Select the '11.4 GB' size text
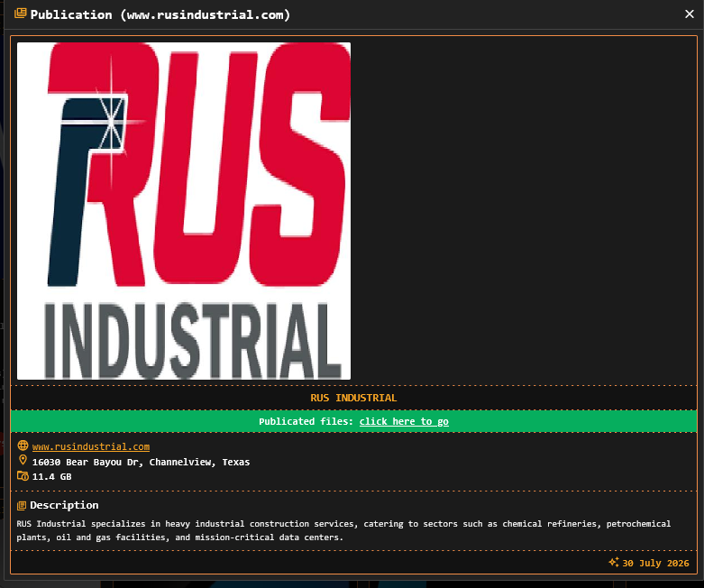 tap(51, 476)
